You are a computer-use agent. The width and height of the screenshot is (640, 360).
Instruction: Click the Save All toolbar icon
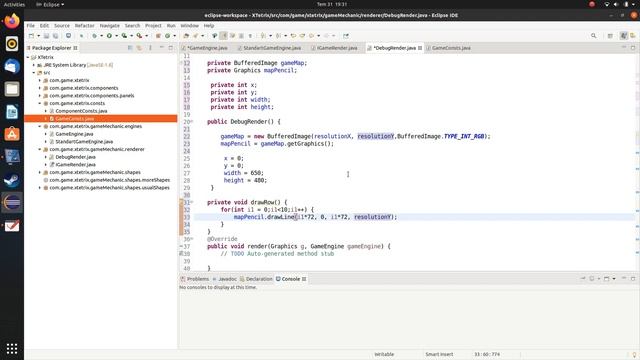pos(55,36)
